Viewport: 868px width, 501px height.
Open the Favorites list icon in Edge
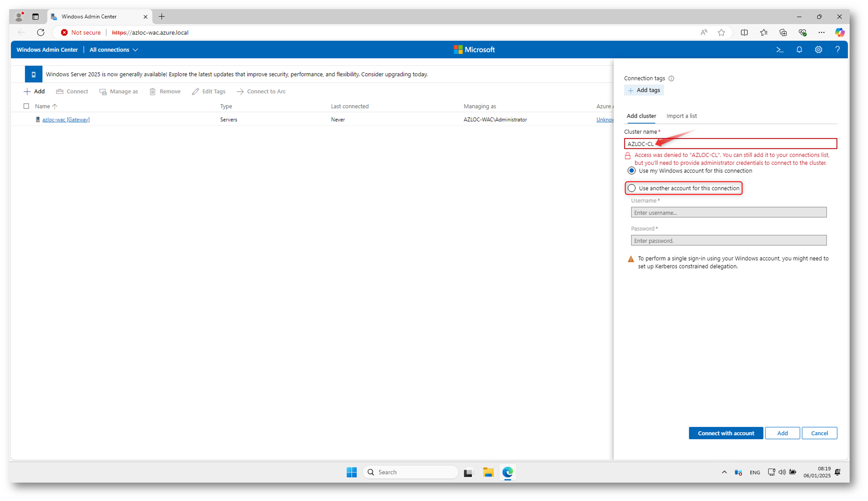pos(763,32)
